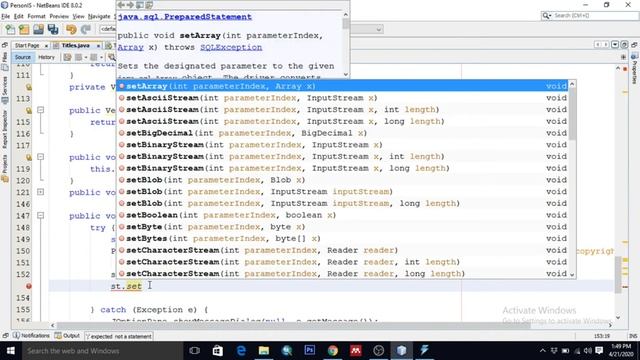
Task: Collapse the code fold at line 147
Action: pos(40,215)
